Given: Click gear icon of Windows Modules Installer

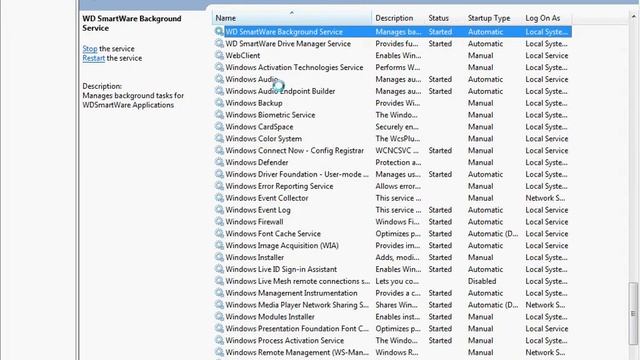Looking at the screenshot, I should coord(219,316).
